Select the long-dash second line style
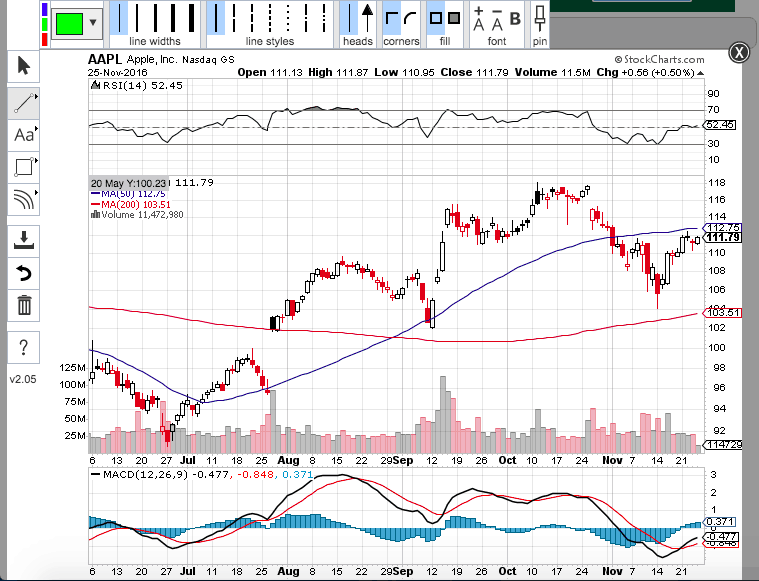This screenshot has width=759, height=581. [x=234, y=18]
